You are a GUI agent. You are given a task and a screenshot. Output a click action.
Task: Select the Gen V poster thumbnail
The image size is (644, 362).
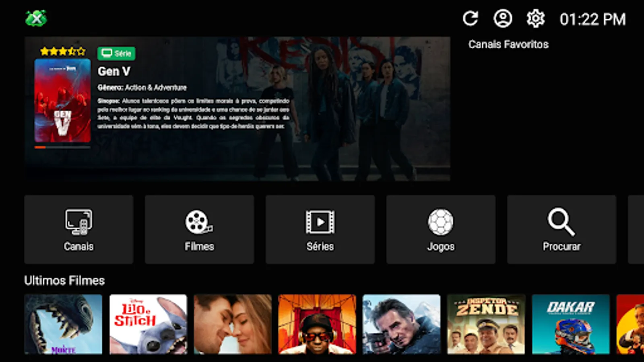tap(62, 101)
